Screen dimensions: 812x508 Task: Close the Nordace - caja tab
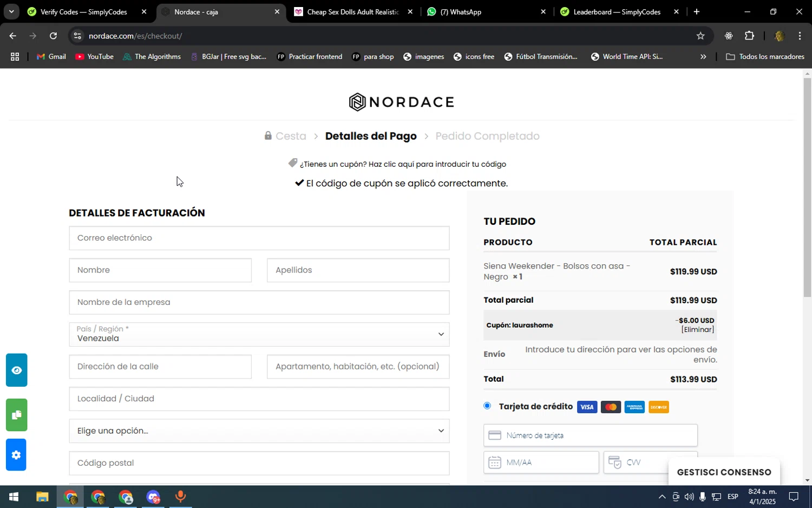pos(277,11)
